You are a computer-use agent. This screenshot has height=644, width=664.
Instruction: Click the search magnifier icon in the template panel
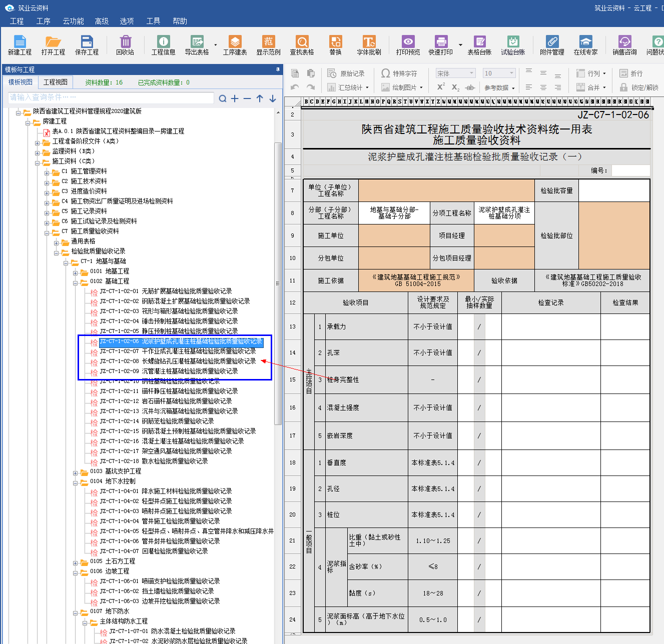(223, 98)
